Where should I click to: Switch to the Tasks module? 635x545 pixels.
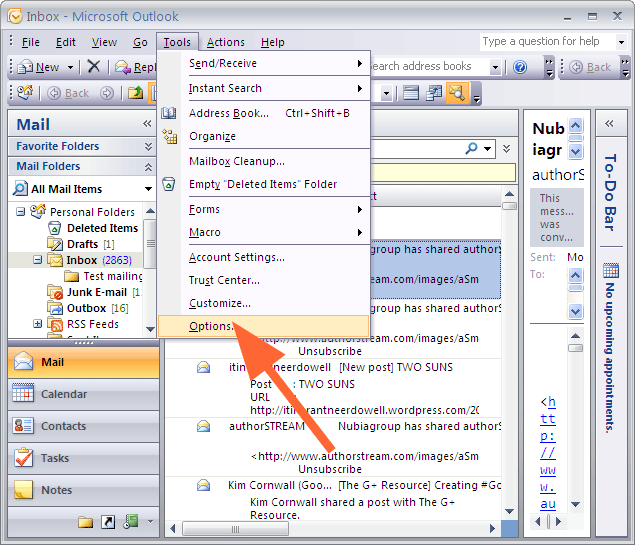click(x=83, y=458)
